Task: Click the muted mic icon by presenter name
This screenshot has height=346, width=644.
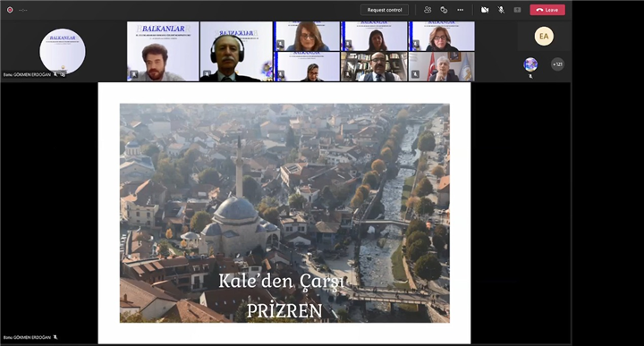Action: [x=55, y=337]
